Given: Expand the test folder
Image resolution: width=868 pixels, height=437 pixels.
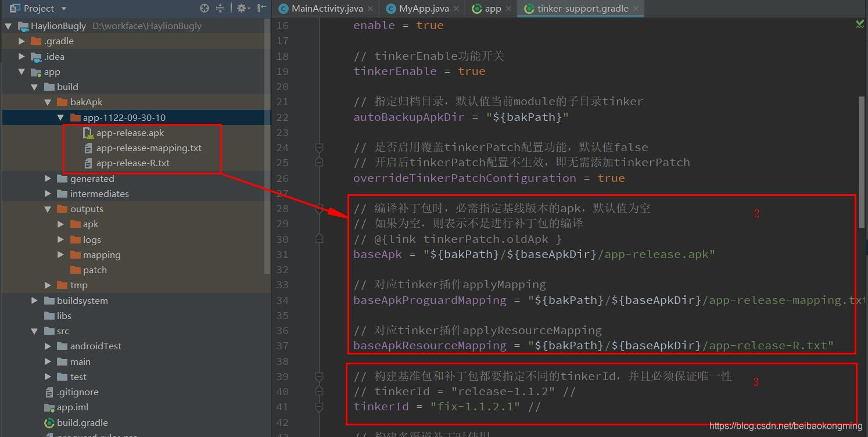Looking at the screenshot, I should coord(48,377).
